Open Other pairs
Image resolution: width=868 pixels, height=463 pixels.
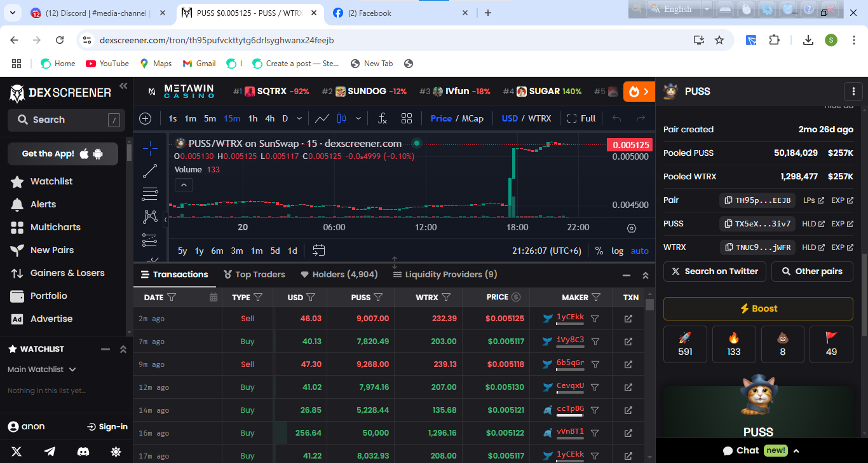point(812,272)
